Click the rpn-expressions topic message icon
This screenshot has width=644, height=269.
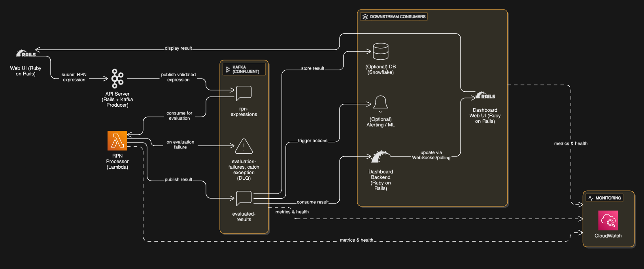coord(244,94)
